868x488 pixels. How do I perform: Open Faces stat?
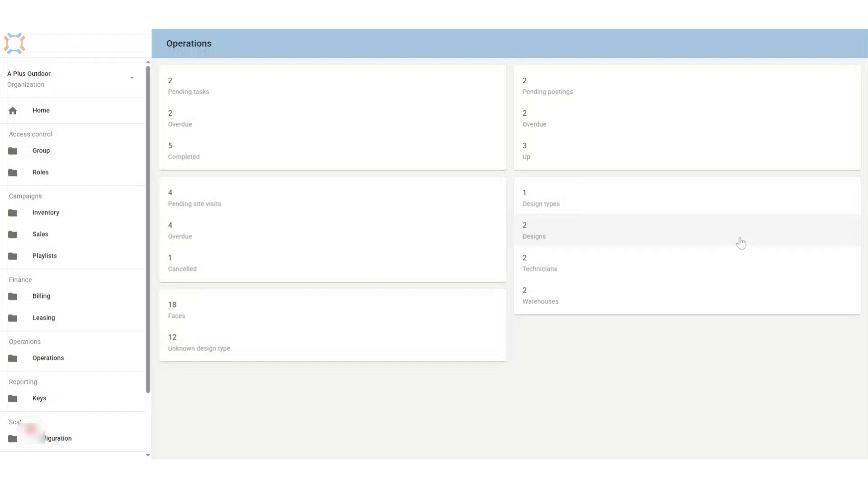(x=333, y=310)
